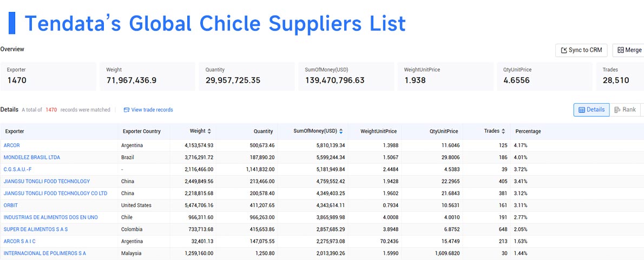This screenshot has height=265, width=644.
Task: Select the Exporter 1470 overview card
Action: click(x=49, y=76)
